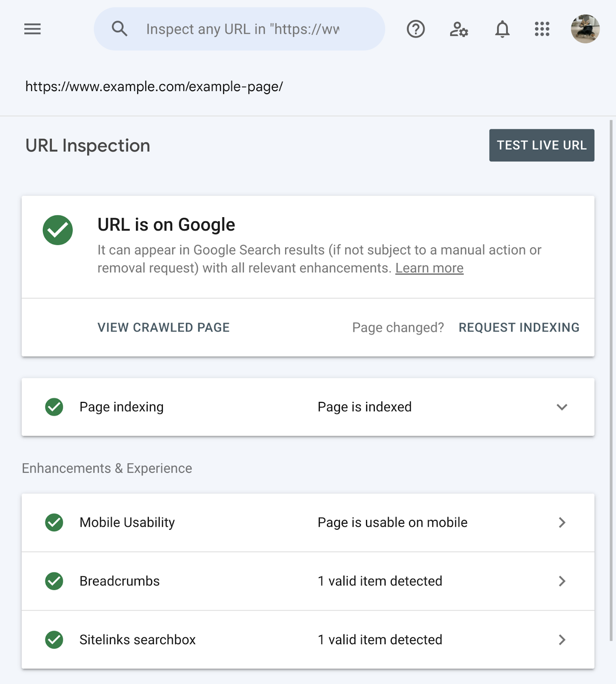Click the search magnifier icon
The image size is (616, 684).
pyautogui.click(x=120, y=29)
